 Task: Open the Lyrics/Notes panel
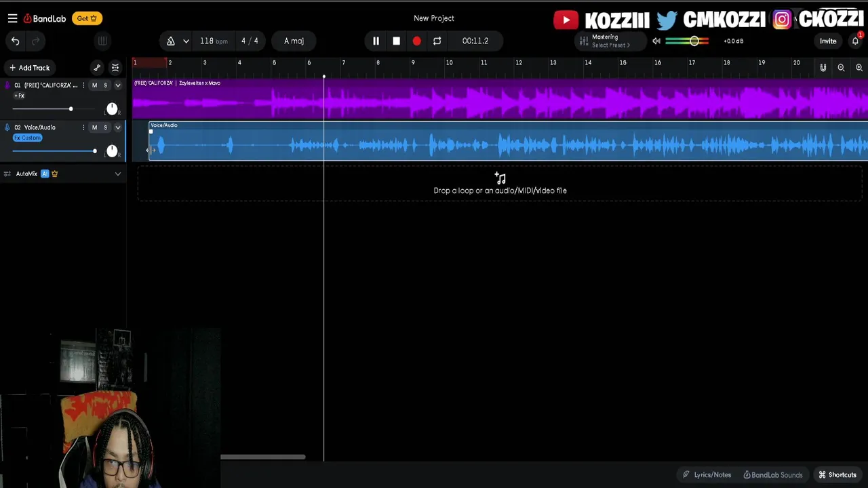click(x=707, y=475)
